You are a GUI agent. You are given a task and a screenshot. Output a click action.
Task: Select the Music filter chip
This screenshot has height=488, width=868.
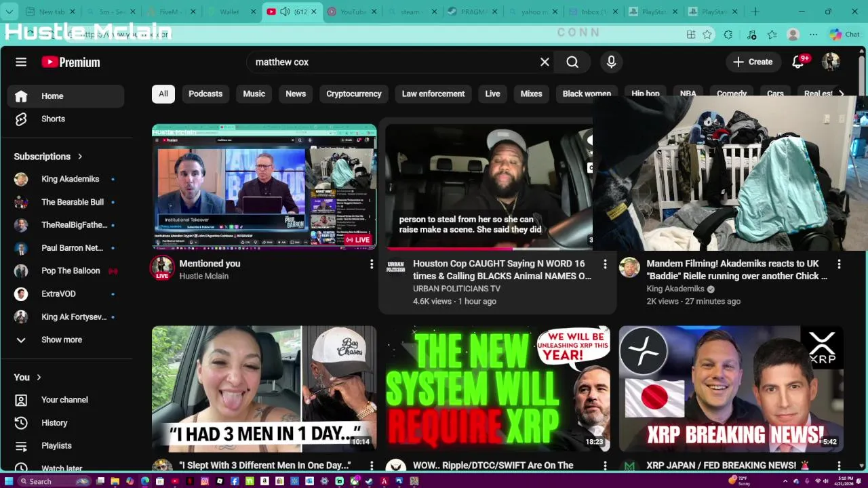tap(254, 94)
